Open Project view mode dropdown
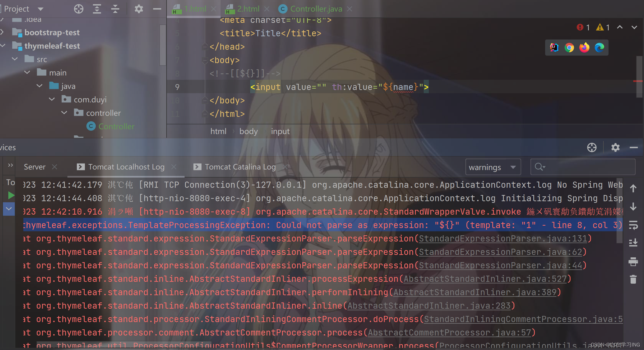 coord(41,9)
